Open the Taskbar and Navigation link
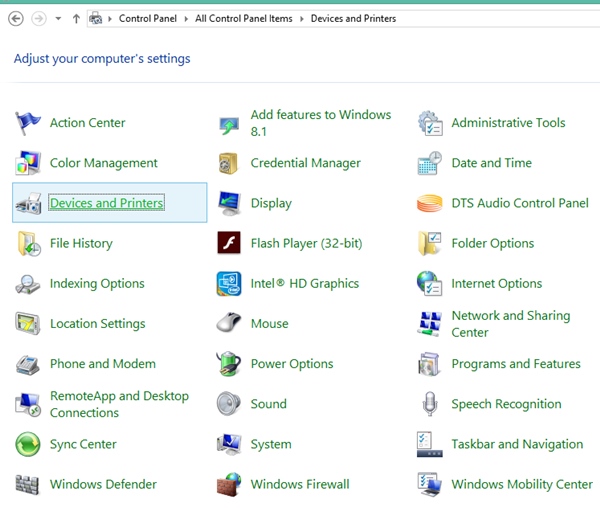This screenshot has width=600, height=519. [x=517, y=444]
